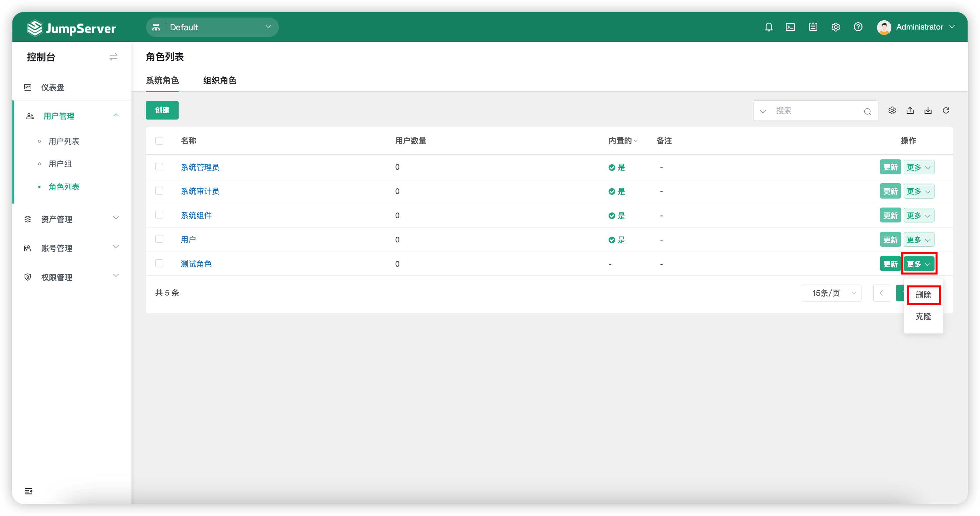The width and height of the screenshot is (980, 516).
Task: Open table column settings gear icon
Action: click(x=892, y=110)
